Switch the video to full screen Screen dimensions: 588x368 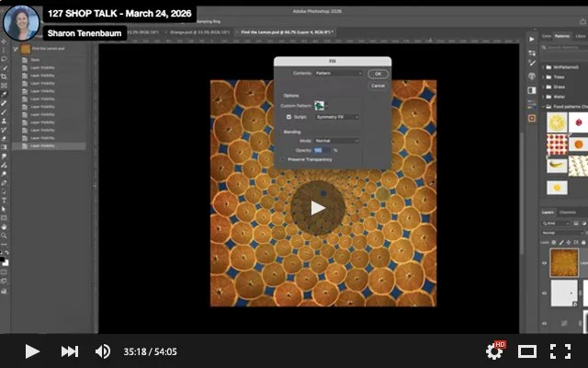[560, 351]
